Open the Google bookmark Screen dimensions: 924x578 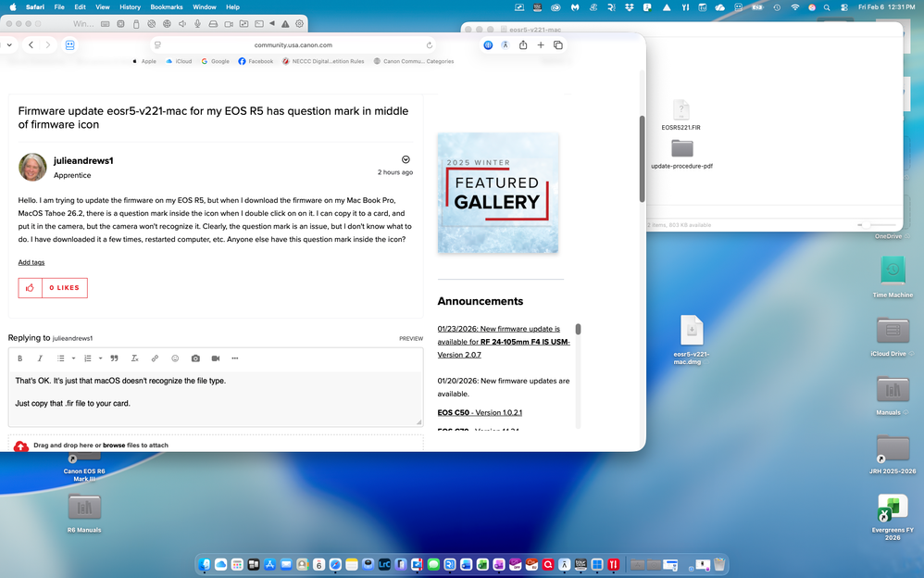click(x=215, y=61)
